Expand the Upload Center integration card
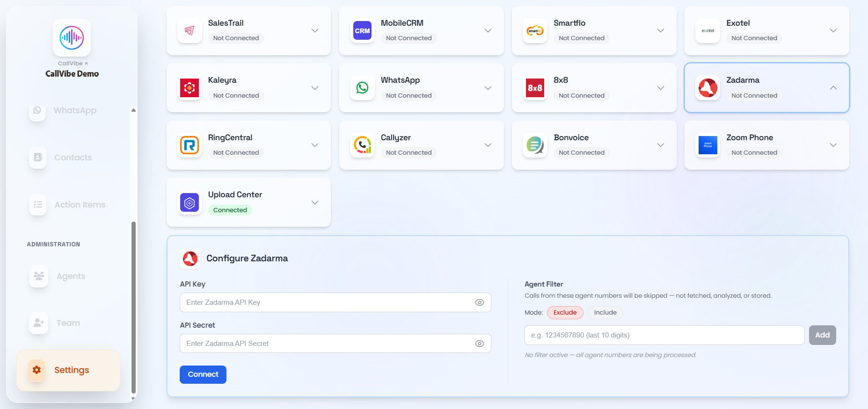868x409 pixels. click(x=315, y=202)
